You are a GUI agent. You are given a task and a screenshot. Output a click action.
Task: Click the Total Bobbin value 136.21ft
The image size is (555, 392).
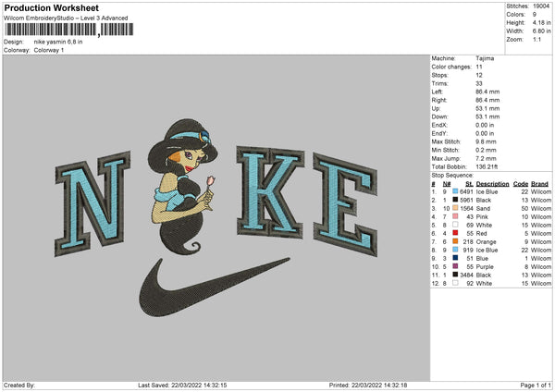[487, 166]
